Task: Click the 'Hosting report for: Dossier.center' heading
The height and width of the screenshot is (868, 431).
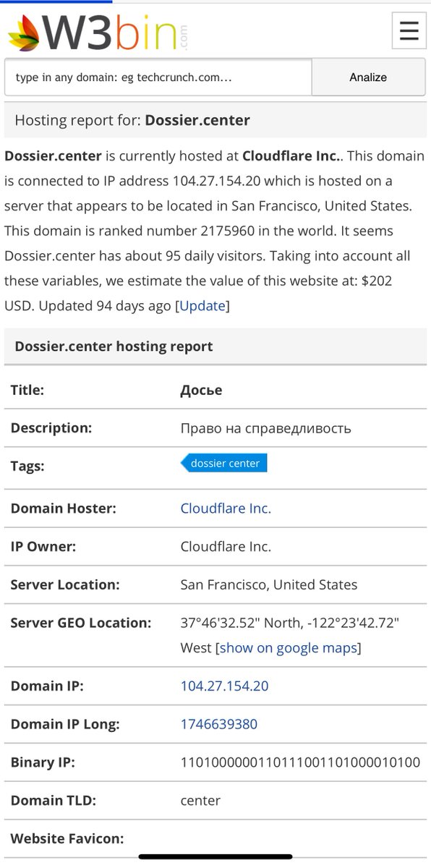Action: (x=132, y=120)
